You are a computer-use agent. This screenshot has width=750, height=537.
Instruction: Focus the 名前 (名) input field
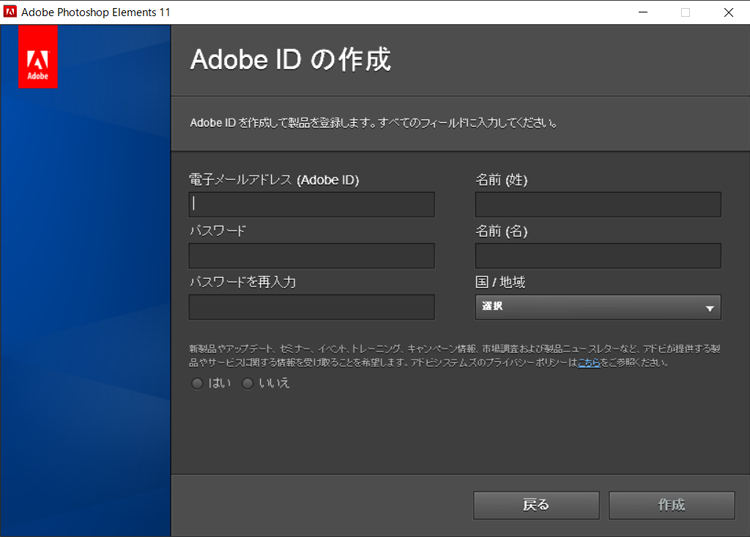pos(597,256)
